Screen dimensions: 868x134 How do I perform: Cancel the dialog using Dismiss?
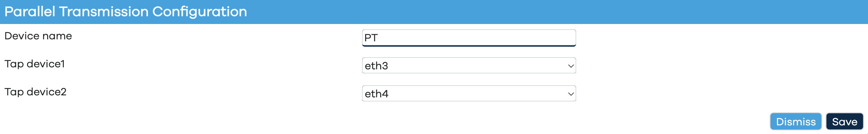tap(795, 121)
